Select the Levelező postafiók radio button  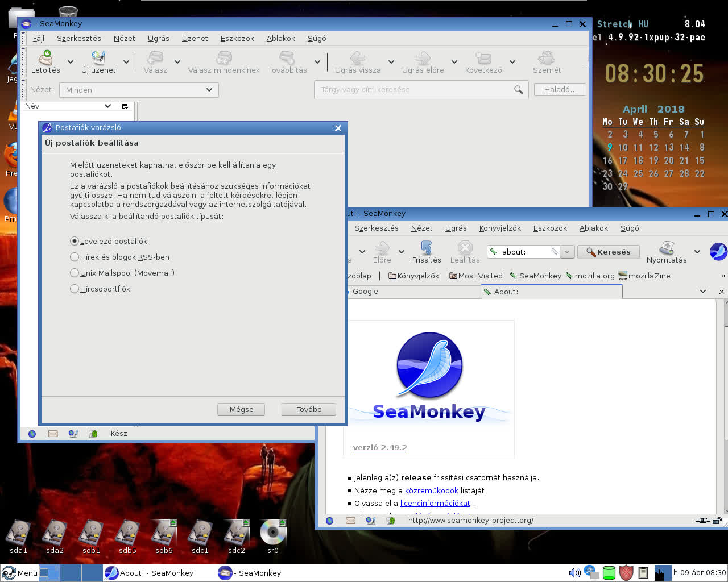[x=75, y=242]
